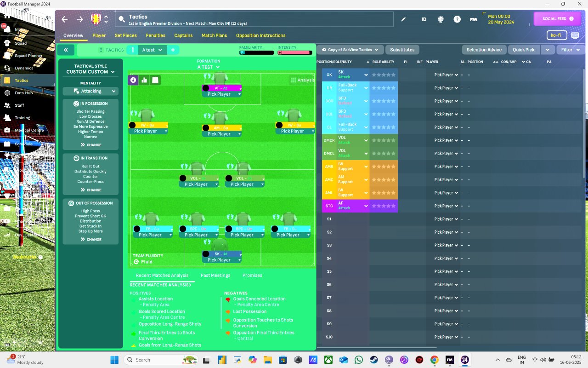The height and width of the screenshot is (368, 588).
Task: Open the Opposition Instructions tab
Action: [x=261, y=35]
